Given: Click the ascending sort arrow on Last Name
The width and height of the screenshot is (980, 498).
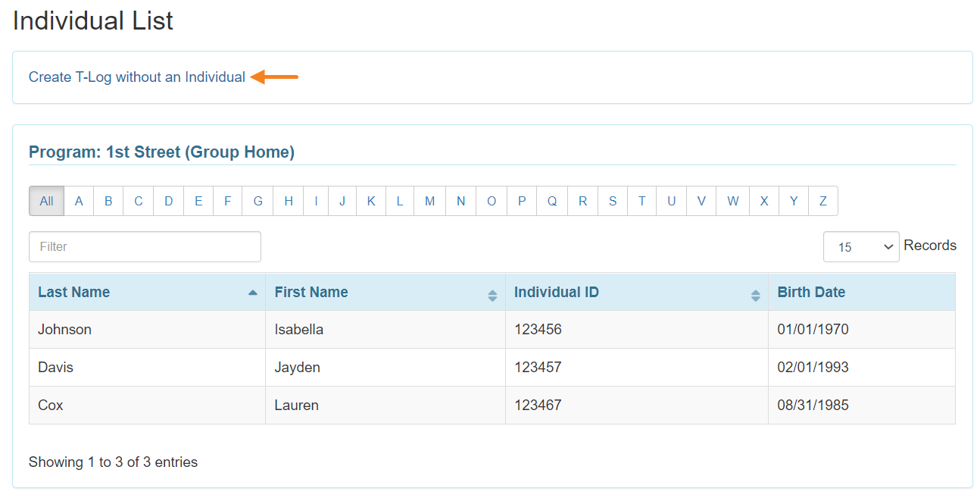Looking at the screenshot, I should pos(254,290).
